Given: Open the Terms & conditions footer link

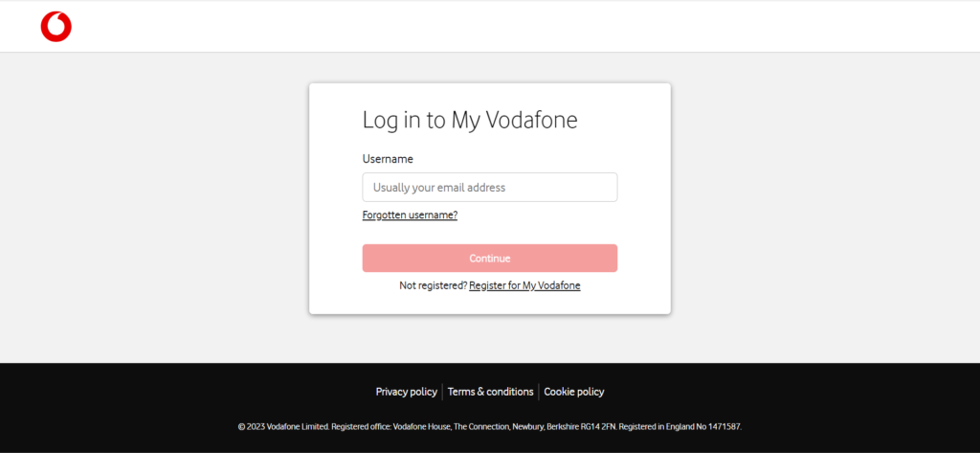Looking at the screenshot, I should pyautogui.click(x=490, y=392).
